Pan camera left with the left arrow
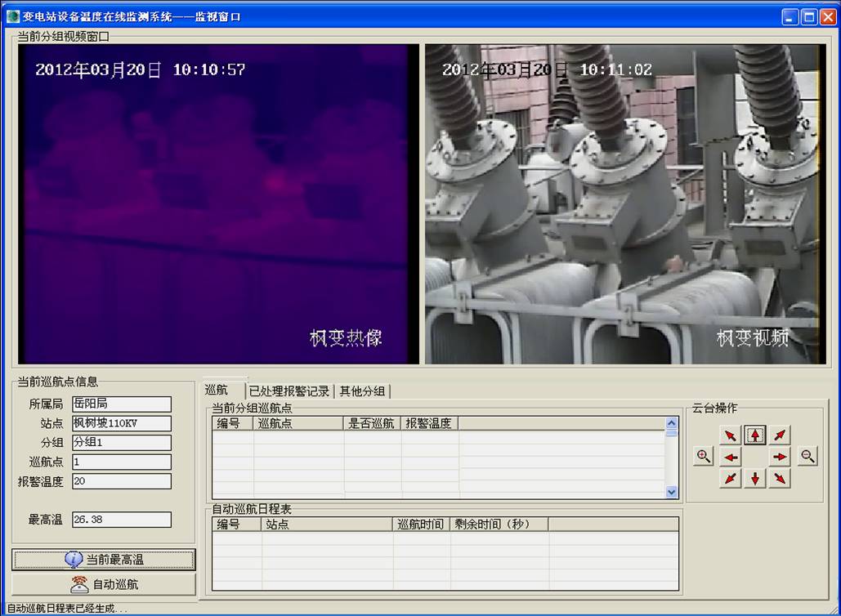This screenshot has height=616, width=841. coord(731,458)
